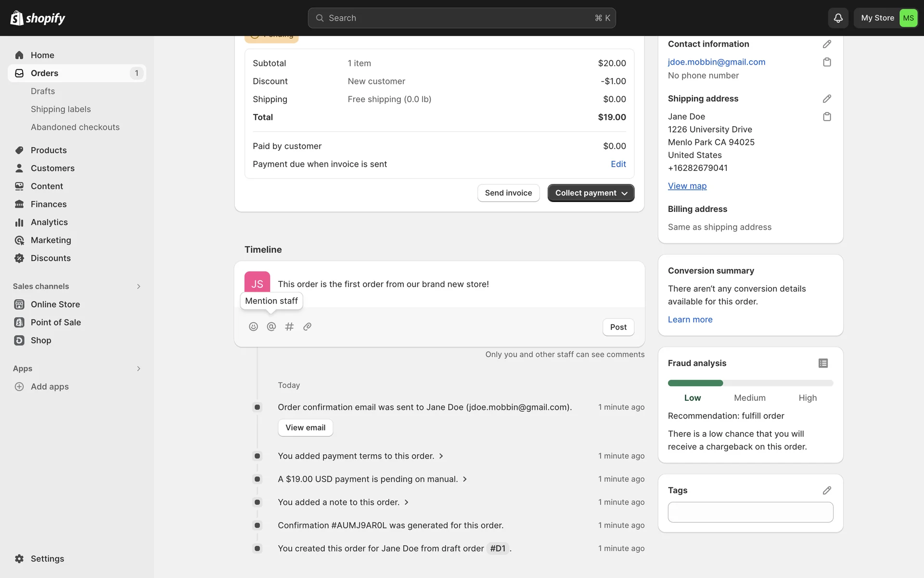924x578 pixels.
Task: Expand the Sales channels section
Action: (x=139, y=286)
